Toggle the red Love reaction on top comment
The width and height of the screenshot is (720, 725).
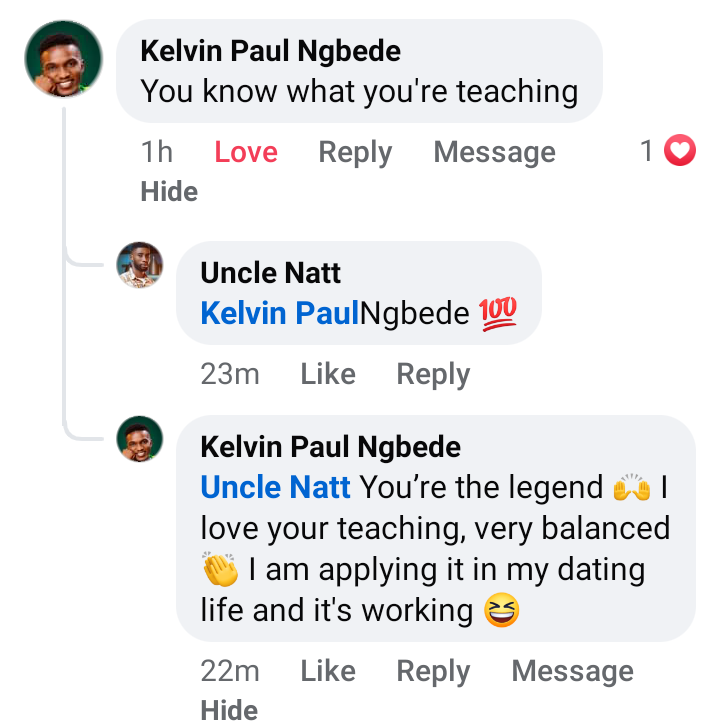pos(246,152)
